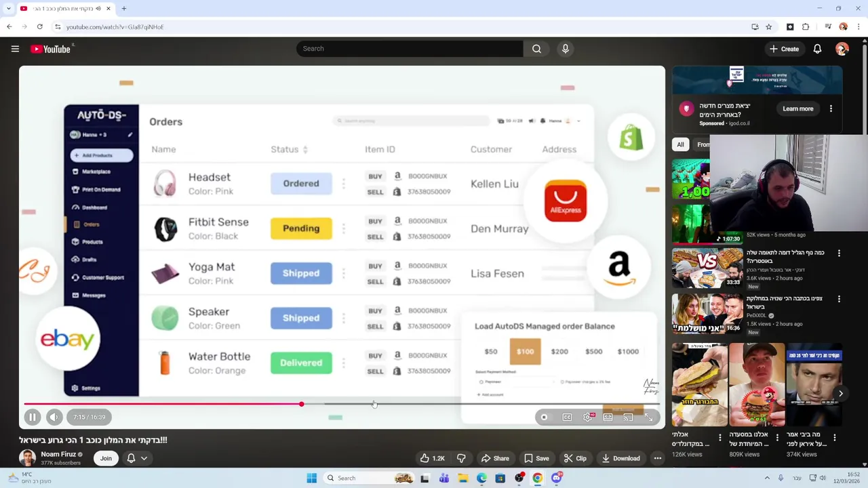Click the address bar URL
This screenshot has height=488, width=868.
point(115,27)
